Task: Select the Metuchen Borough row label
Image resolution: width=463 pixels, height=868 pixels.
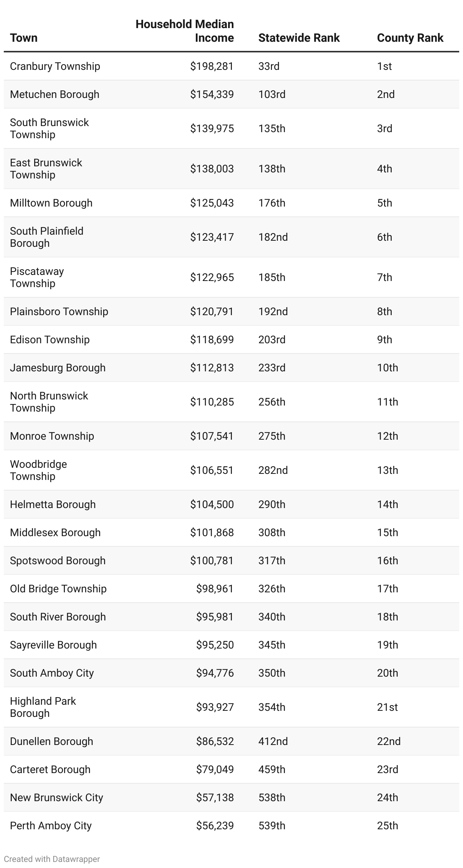Action: [55, 95]
